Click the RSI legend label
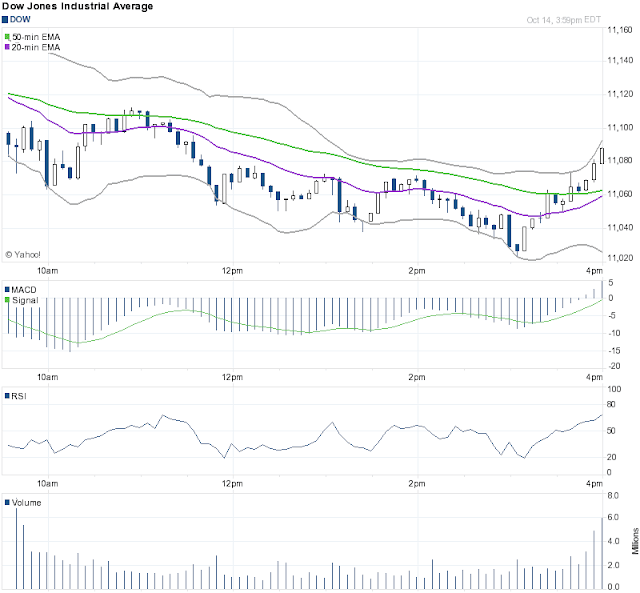 (19, 396)
